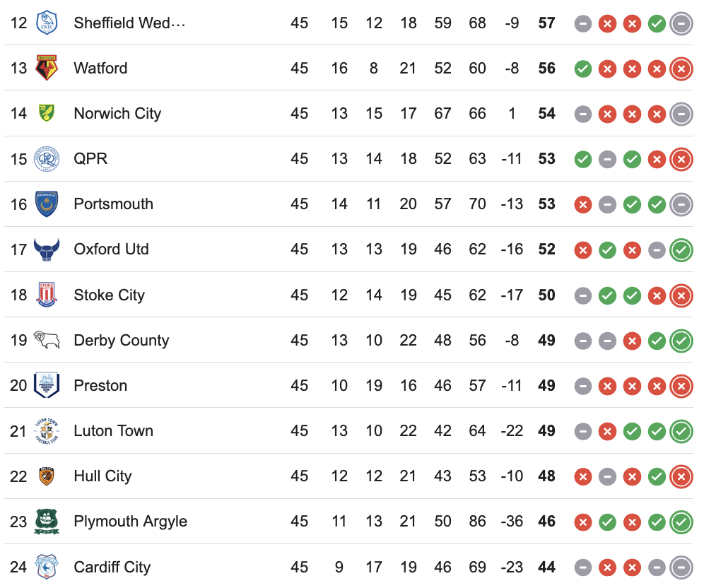Select the Plymouth Argyle team row name
Screen dimensions: 704x588
click(130, 521)
